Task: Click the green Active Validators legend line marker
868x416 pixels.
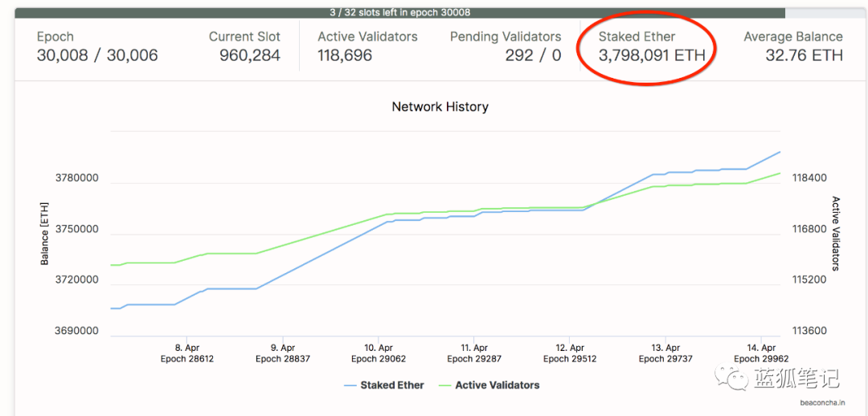Action: pos(444,385)
